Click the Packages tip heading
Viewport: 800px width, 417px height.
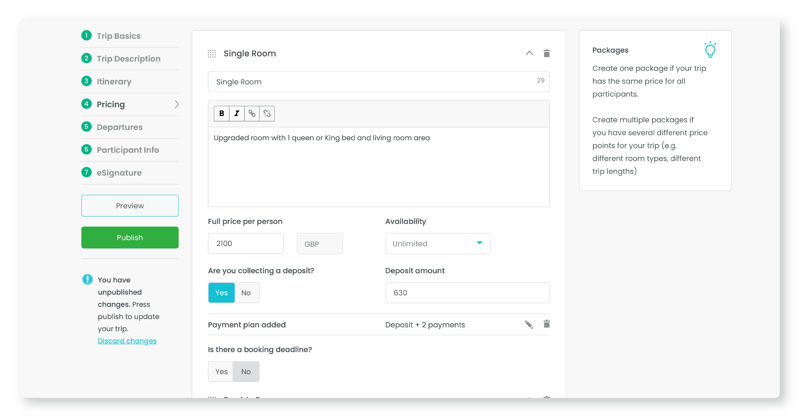pos(610,50)
